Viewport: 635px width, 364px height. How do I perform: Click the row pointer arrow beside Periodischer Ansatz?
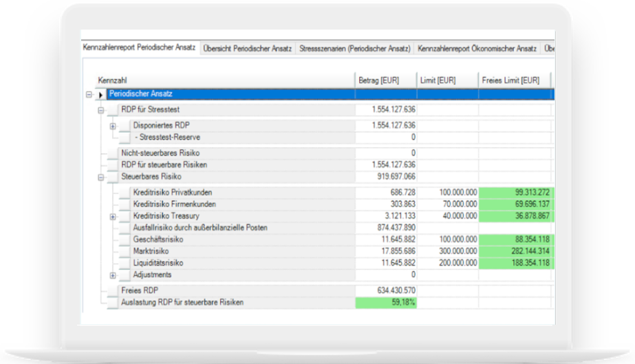(100, 95)
